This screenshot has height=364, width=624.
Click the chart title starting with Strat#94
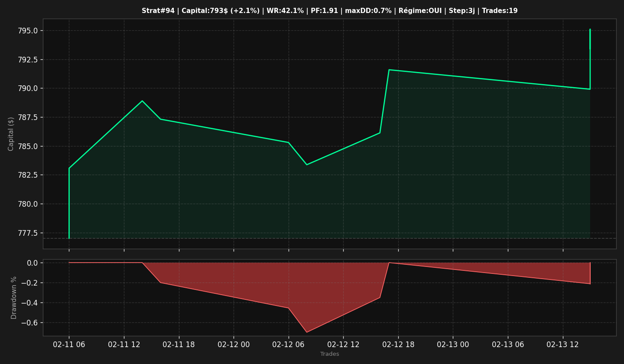click(329, 11)
